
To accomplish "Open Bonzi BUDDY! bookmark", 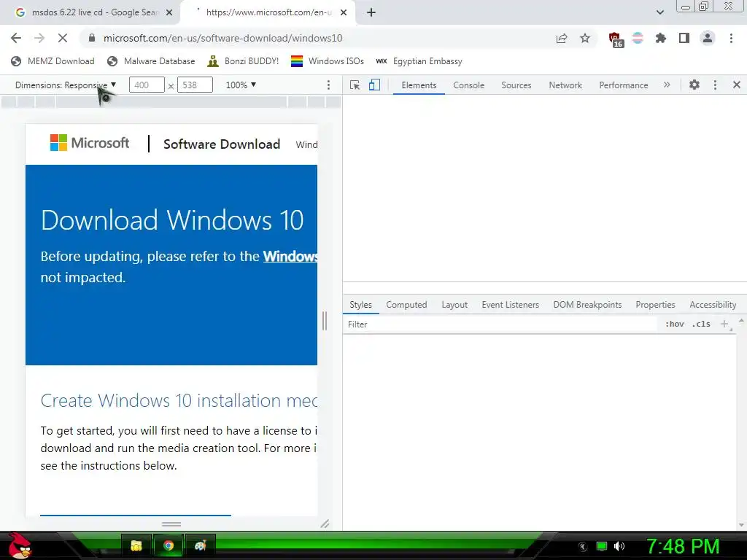I will click(x=243, y=61).
